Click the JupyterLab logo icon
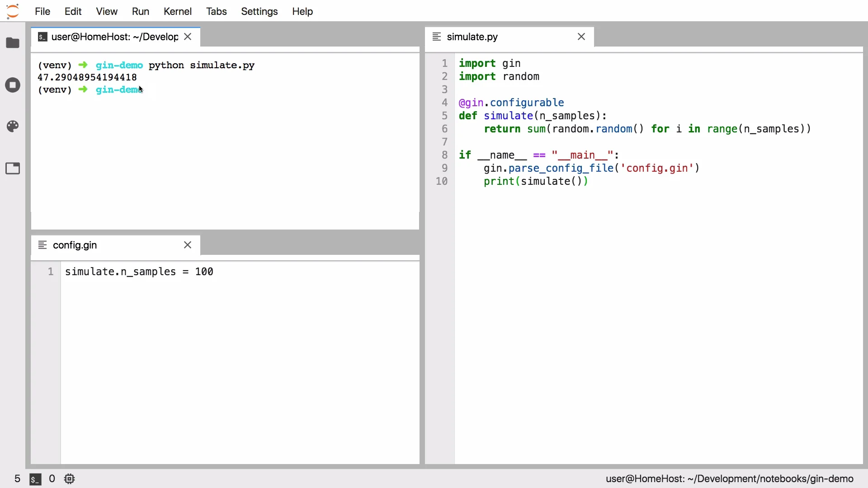868x488 pixels. 13,11
